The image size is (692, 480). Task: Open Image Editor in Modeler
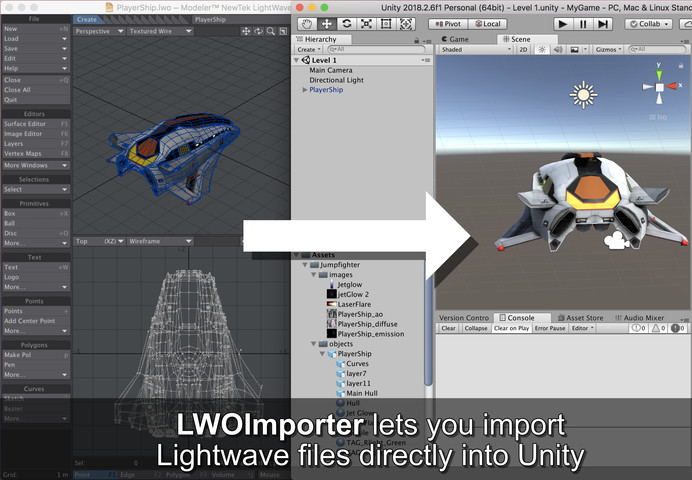(36, 134)
